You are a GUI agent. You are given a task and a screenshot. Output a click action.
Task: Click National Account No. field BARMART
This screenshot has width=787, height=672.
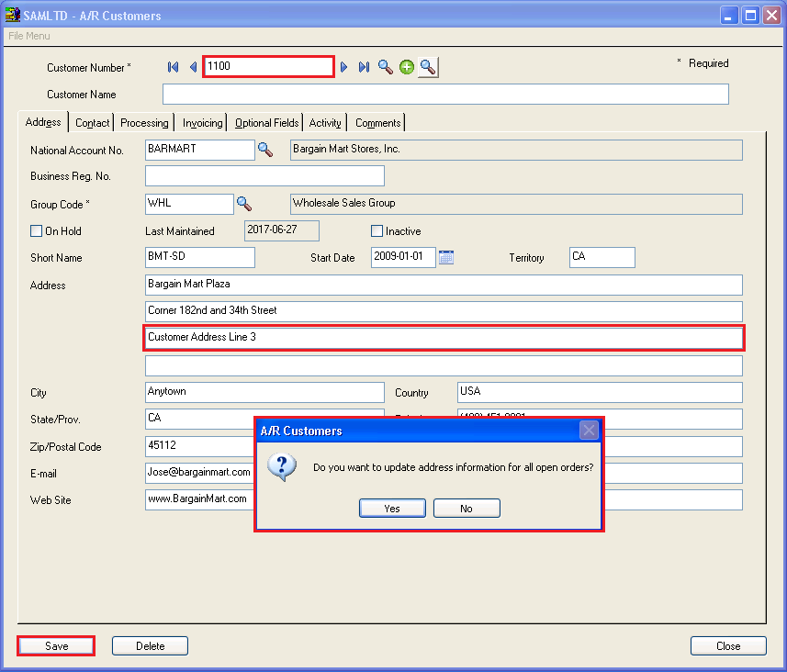(x=200, y=150)
